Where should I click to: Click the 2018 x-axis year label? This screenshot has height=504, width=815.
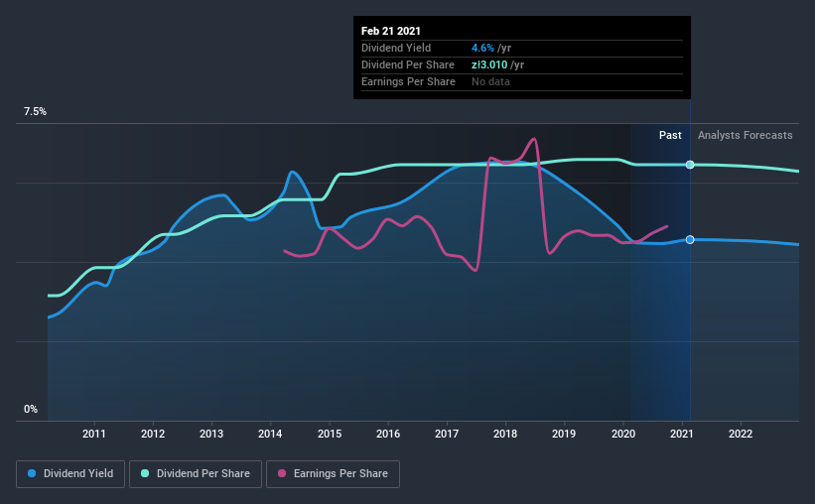(x=505, y=434)
